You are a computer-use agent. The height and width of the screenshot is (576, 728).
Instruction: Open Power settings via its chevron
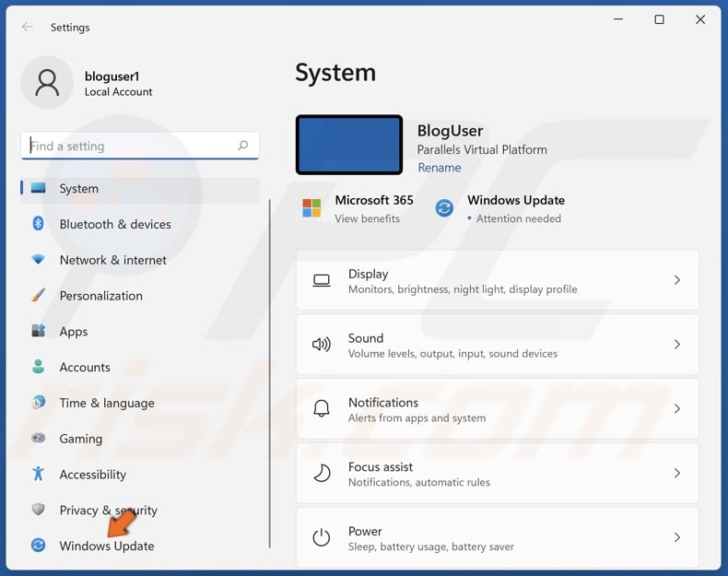(677, 537)
